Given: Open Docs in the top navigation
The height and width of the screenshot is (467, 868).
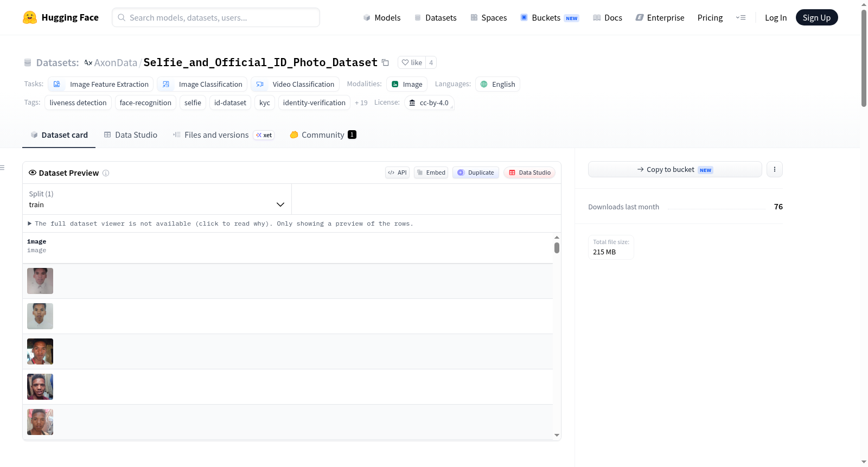Looking at the screenshot, I should [x=607, y=17].
